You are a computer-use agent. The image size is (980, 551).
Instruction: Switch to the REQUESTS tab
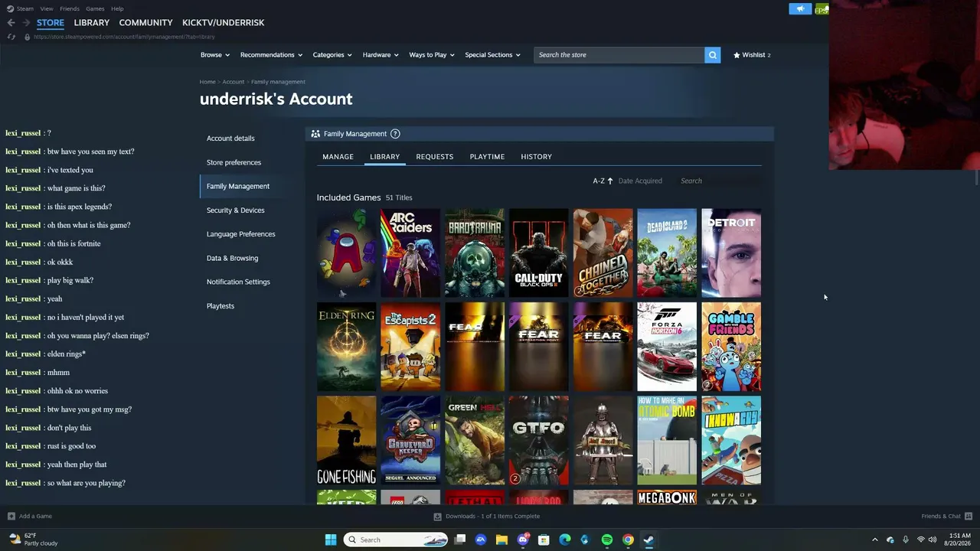(x=435, y=157)
